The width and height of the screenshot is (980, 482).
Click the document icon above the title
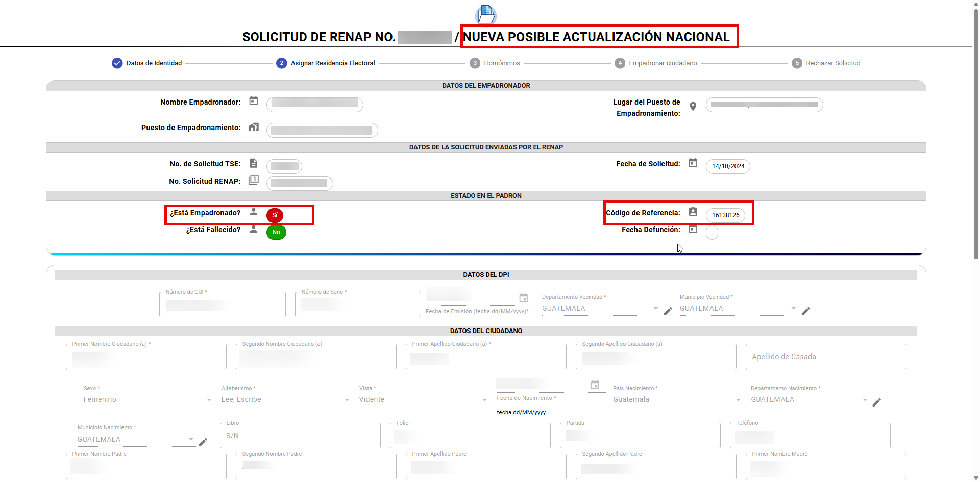click(x=485, y=14)
